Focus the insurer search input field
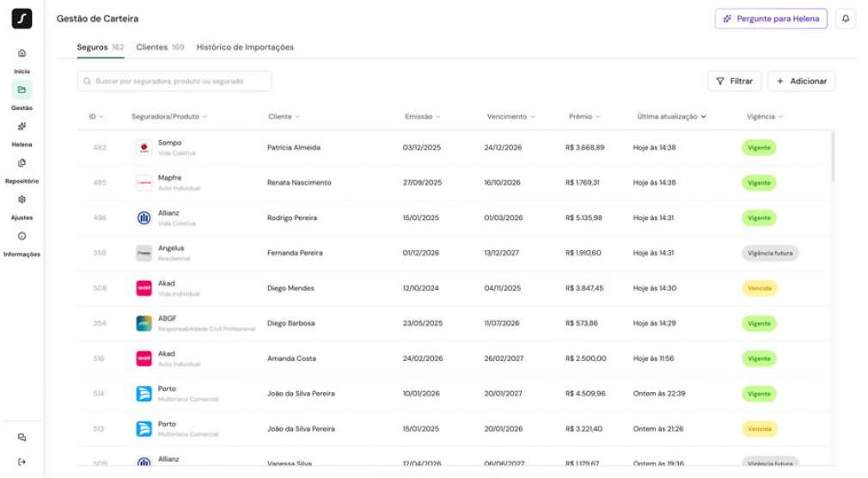This screenshot has height=478, width=868. (174, 81)
